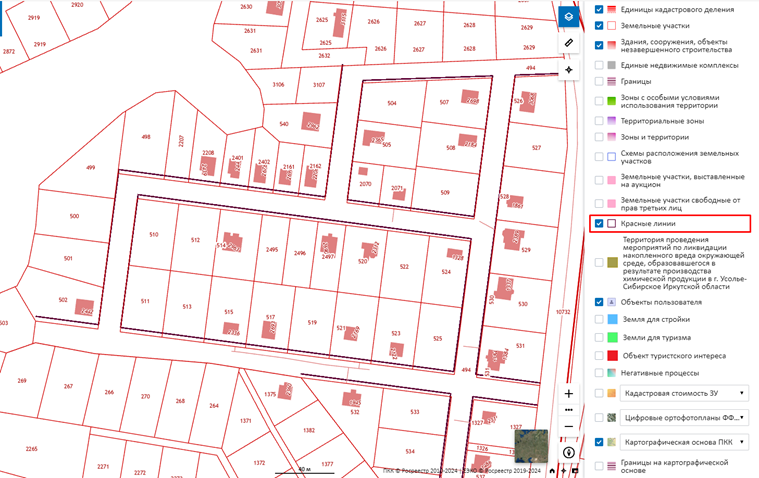This screenshot has height=478, width=759.
Task: Click the home icon in bottom bar
Action: coord(552,471)
